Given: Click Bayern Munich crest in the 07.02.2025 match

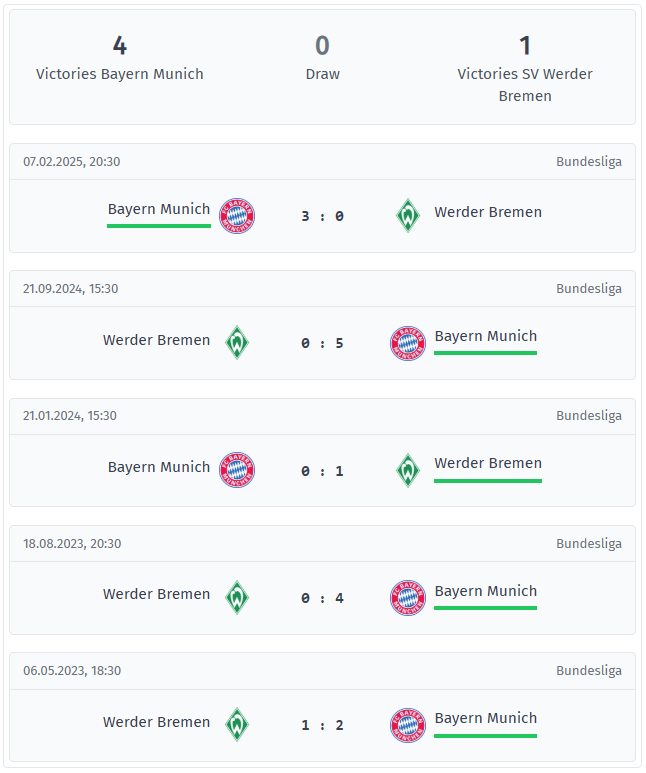Looking at the screenshot, I should click(x=237, y=216).
